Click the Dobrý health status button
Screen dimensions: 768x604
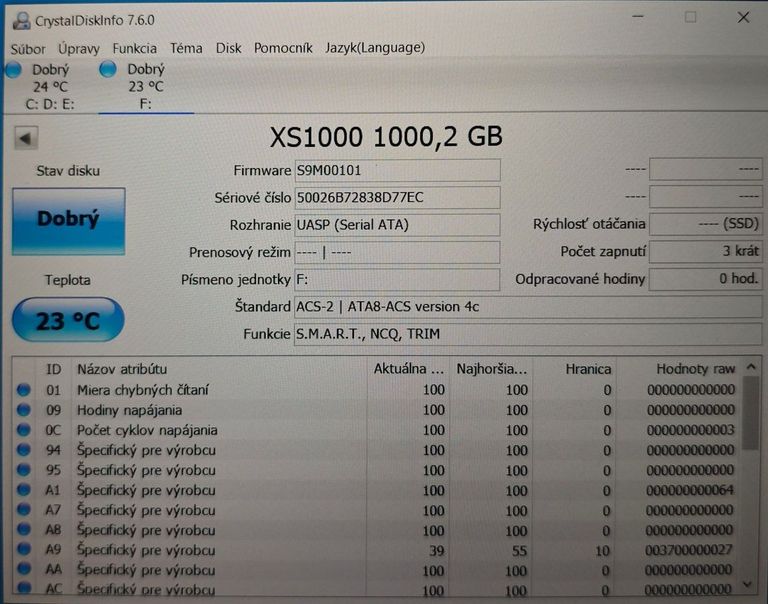[69, 221]
